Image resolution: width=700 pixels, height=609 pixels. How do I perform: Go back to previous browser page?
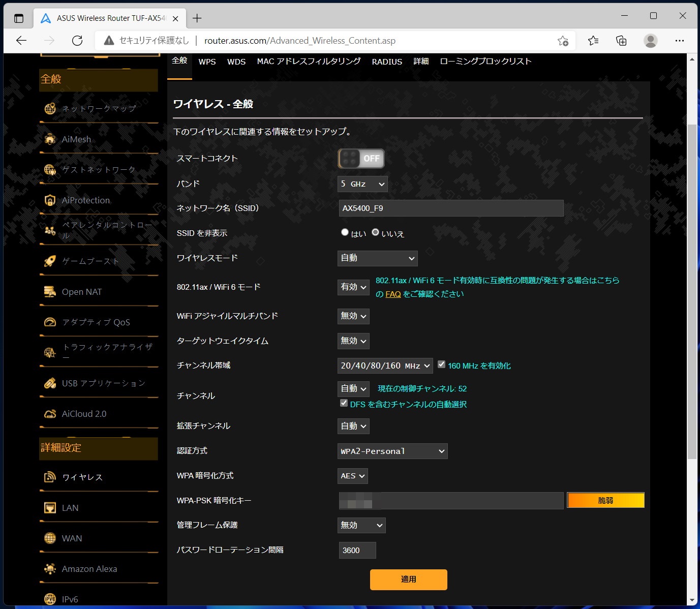21,41
